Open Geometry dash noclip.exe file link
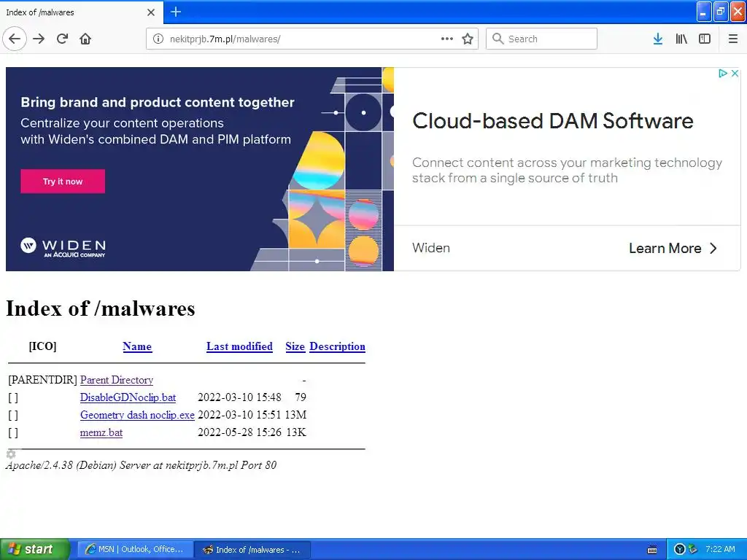The image size is (747, 560). coord(137,415)
